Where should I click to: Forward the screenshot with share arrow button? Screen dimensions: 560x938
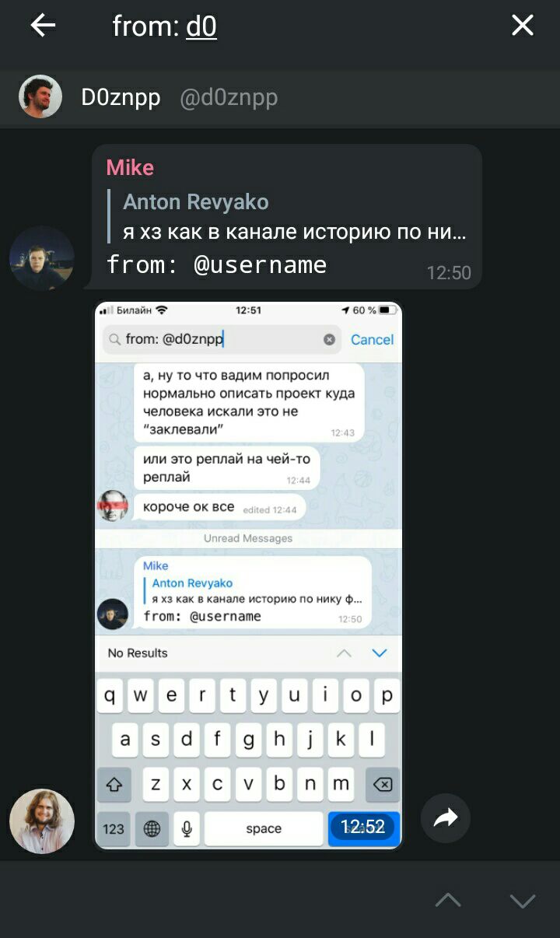point(446,818)
